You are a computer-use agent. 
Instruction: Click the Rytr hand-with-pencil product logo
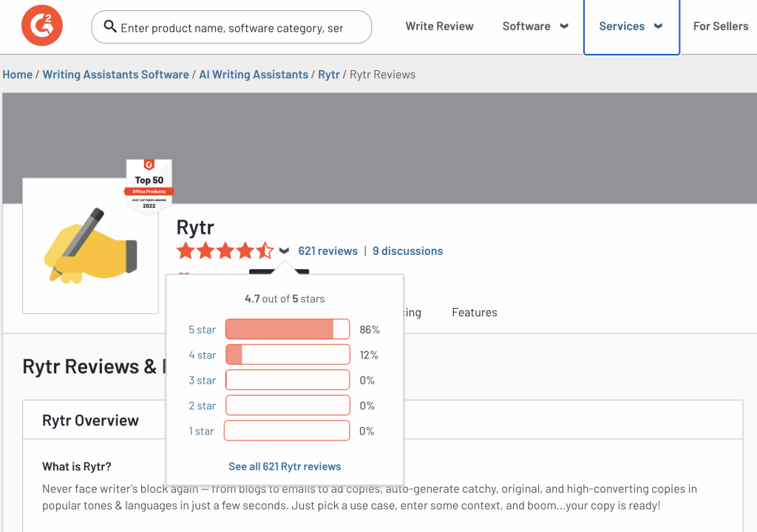90,246
